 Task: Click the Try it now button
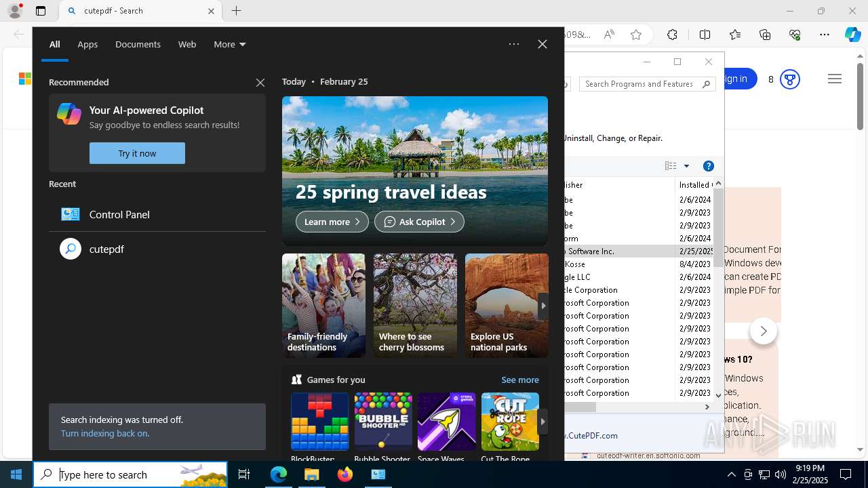pos(137,153)
